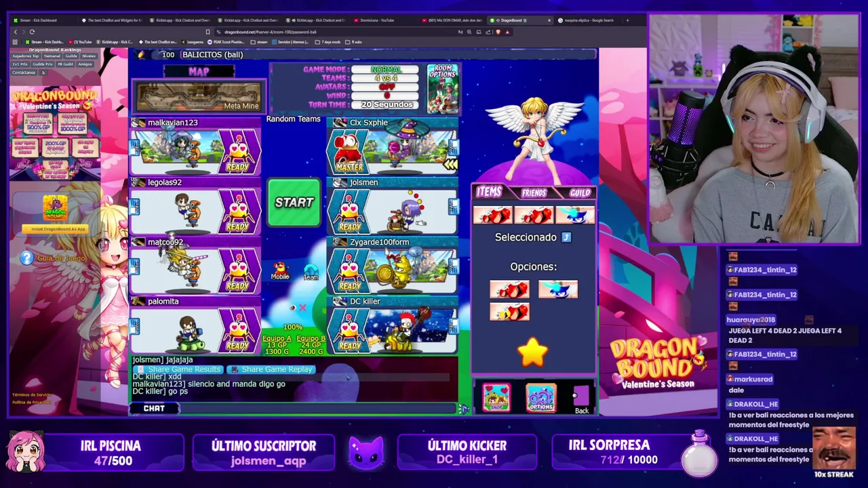Viewport: 868px width, 488px height.
Task: Click Install DragonBound As App button
Action: (55, 229)
